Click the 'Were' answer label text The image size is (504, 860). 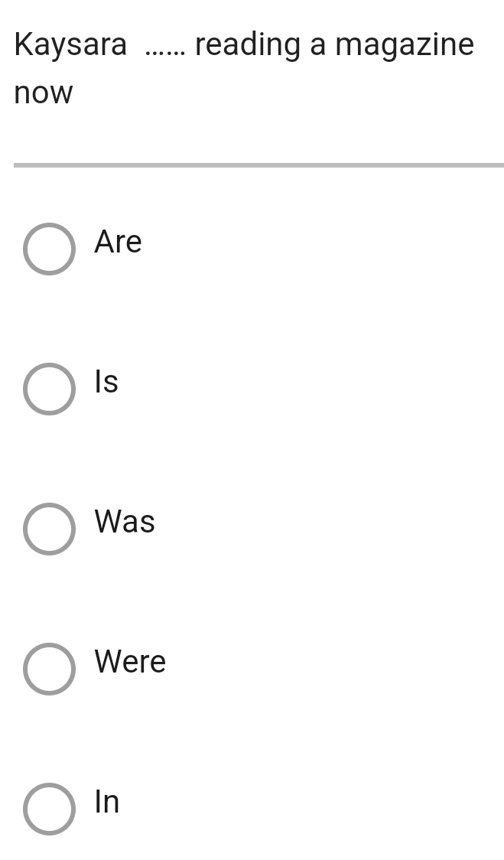[x=130, y=661]
